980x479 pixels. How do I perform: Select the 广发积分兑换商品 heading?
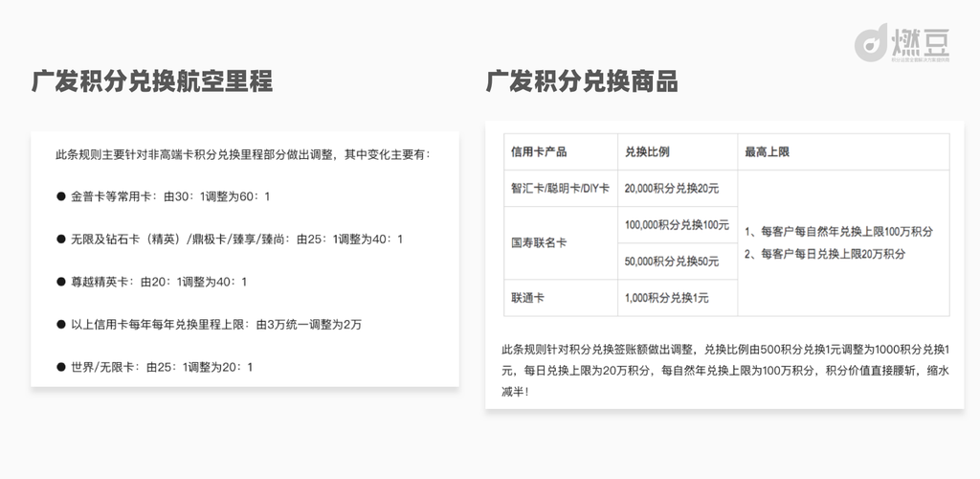(582, 82)
